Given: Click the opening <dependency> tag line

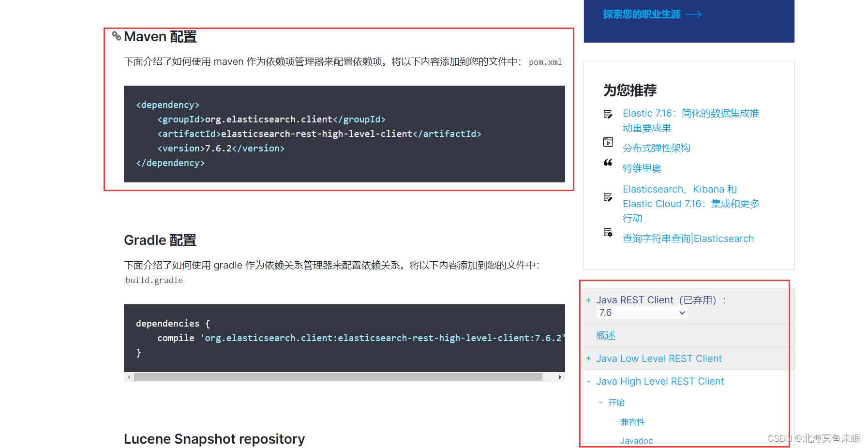Looking at the screenshot, I should (x=167, y=105).
